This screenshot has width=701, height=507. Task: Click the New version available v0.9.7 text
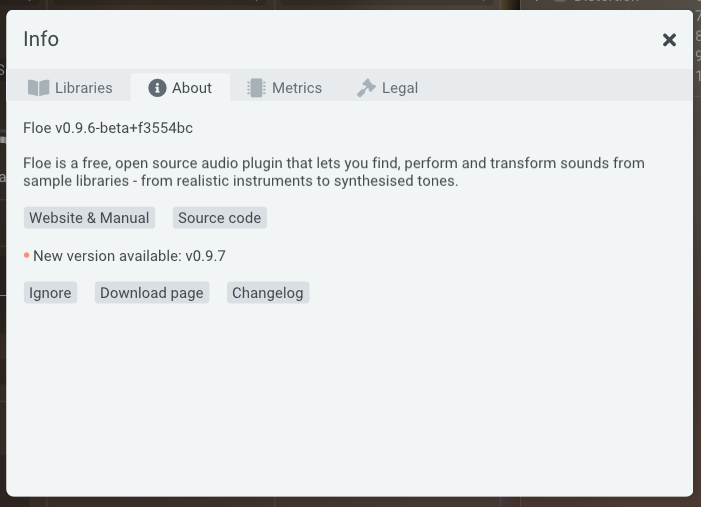click(x=129, y=256)
